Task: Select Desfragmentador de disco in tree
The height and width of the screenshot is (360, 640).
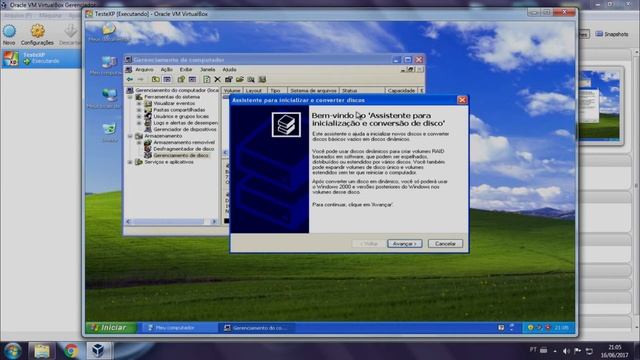Action: pyautogui.click(x=184, y=149)
